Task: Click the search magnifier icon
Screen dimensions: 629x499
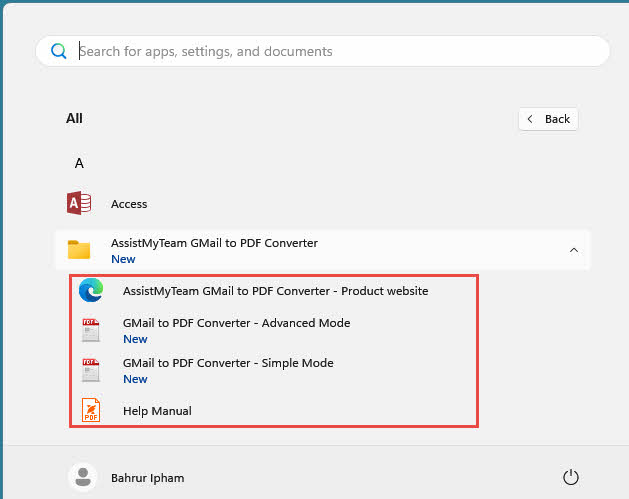Action: click(59, 51)
